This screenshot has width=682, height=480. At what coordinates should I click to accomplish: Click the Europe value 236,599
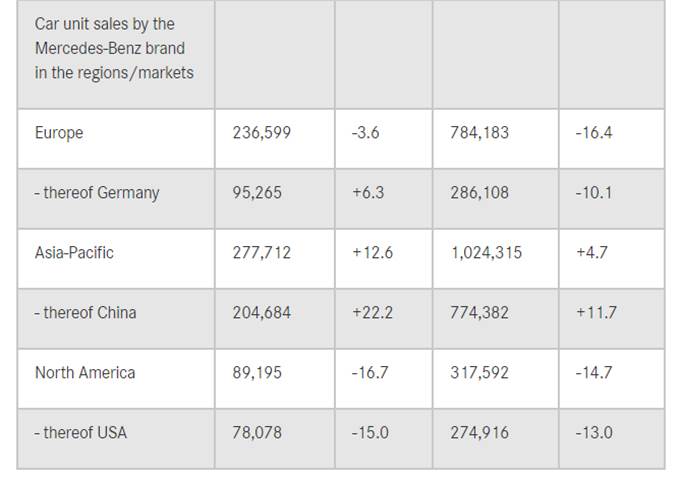click(x=261, y=133)
